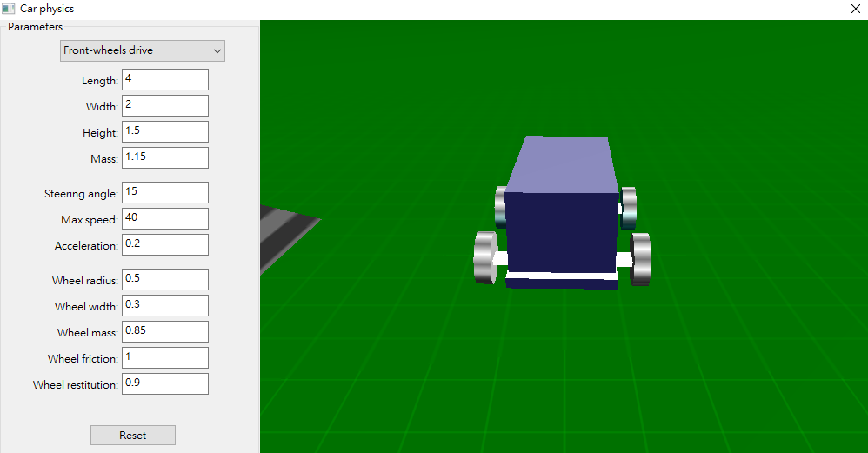Close the Car physics window
868x453 pixels.
855,9
